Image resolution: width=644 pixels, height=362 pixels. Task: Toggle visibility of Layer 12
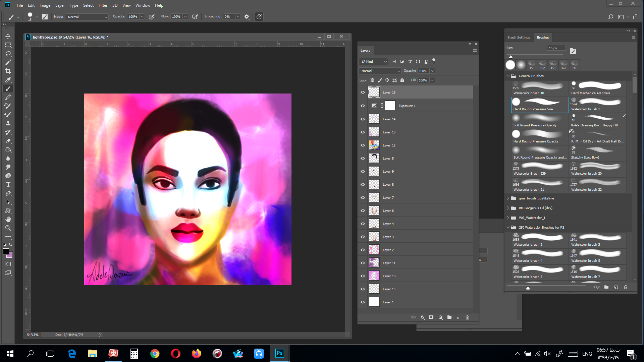[x=363, y=145]
